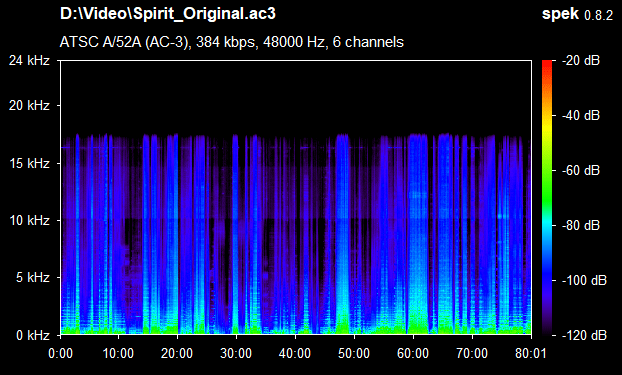Click the 30:00 time axis marker
The image size is (622, 375).
(236, 353)
